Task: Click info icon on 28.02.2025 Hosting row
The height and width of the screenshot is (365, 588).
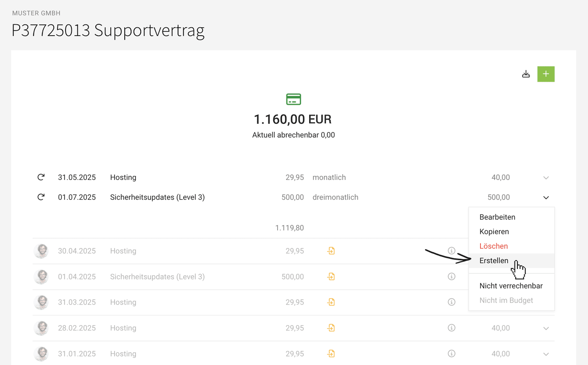Action: [451, 328]
